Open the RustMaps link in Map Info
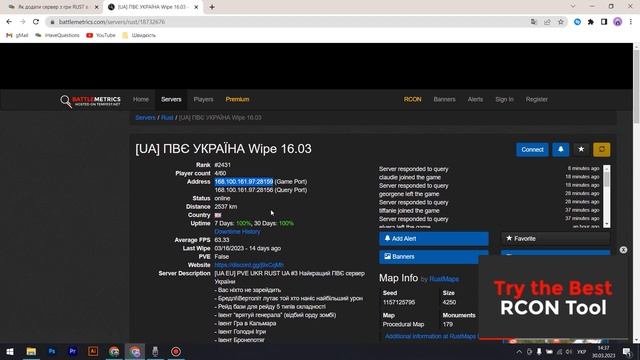This screenshot has height=360, width=640. [x=444, y=279]
